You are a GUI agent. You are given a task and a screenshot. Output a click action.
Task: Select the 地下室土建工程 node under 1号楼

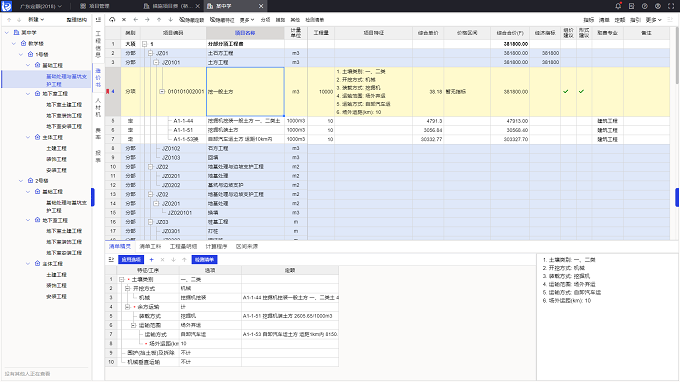pyautogui.click(x=64, y=104)
